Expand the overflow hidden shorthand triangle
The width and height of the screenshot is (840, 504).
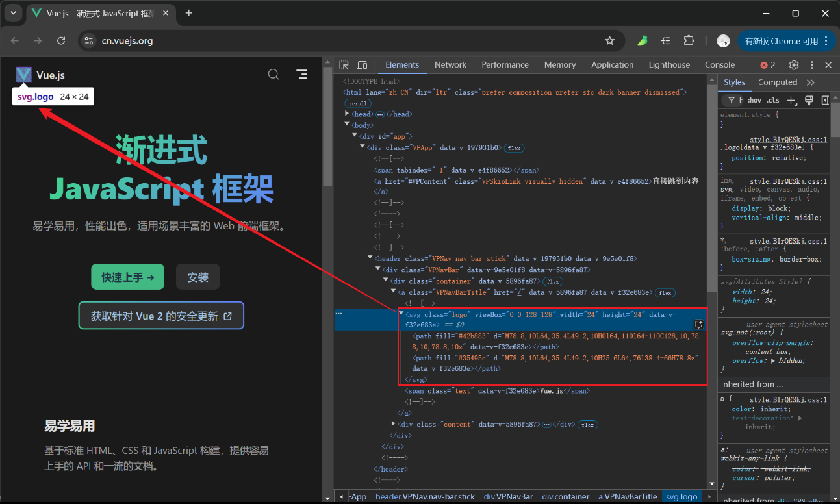(x=772, y=360)
